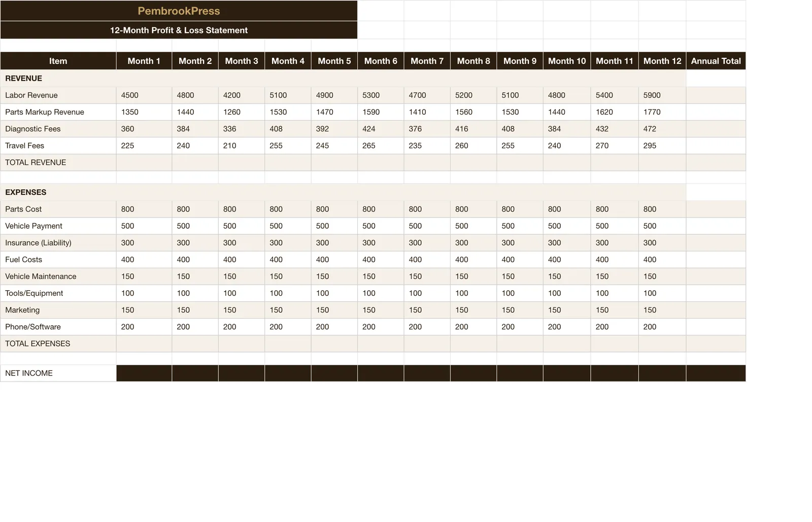The width and height of the screenshot is (812, 522).
Task: Click the Annual Total column header
Action: 716,61
